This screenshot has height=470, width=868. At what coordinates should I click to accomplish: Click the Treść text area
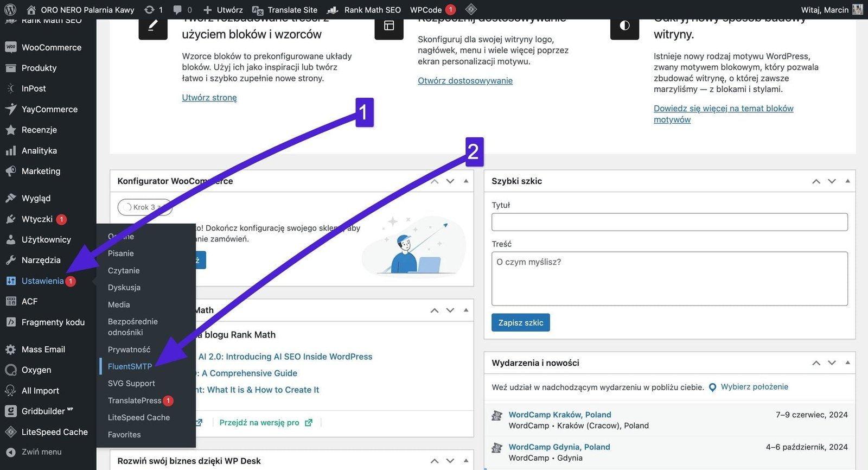coord(669,278)
